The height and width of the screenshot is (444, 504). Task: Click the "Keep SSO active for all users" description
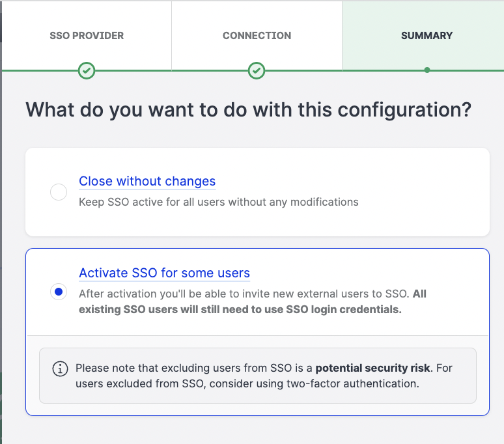218,202
